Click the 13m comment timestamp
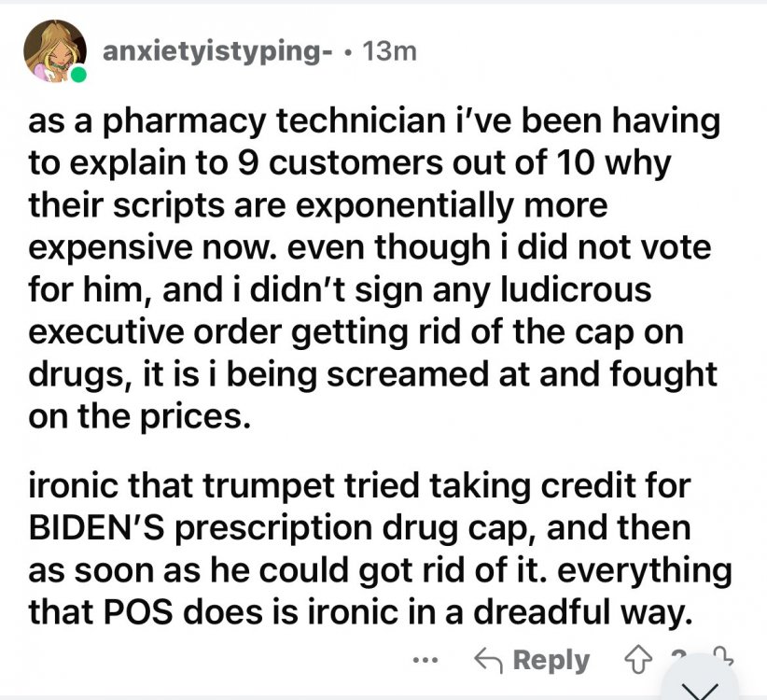The image size is (767, 700). pyautogui.click(x=392, y=53)
